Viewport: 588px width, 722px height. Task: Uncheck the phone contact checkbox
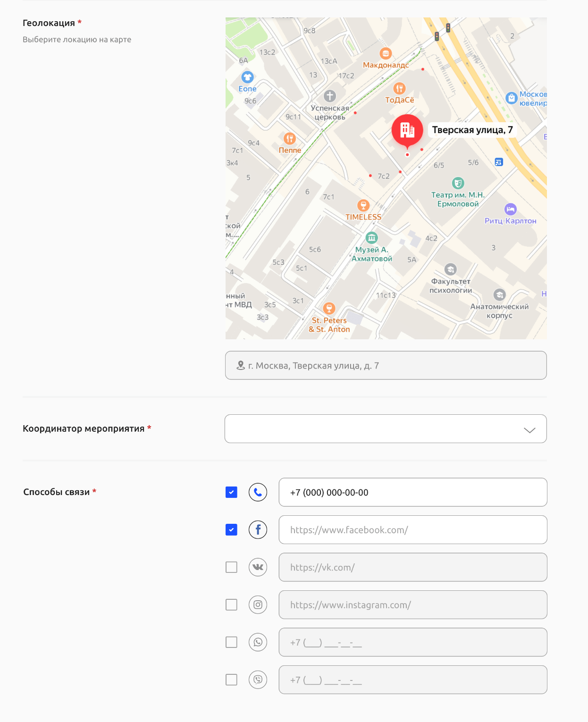[x=231, y=492]
